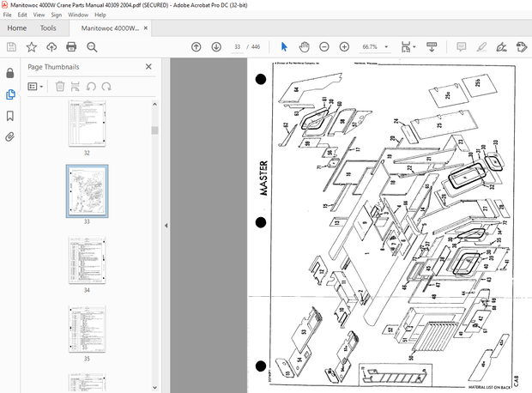This screenshot has width=532, height=393.
Task: Click the upload to cloud icon
Action: click(51, 47)
